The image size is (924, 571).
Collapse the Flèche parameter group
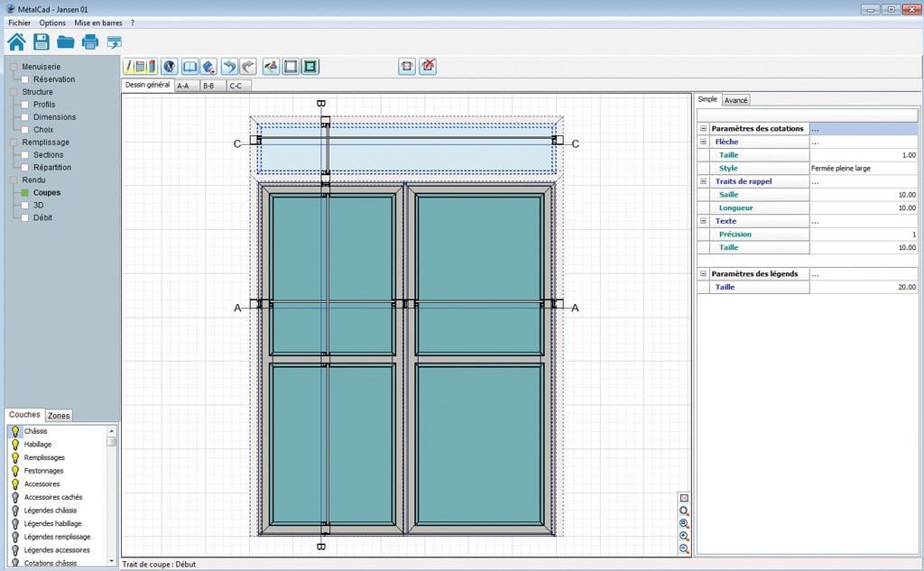(705, 142)
